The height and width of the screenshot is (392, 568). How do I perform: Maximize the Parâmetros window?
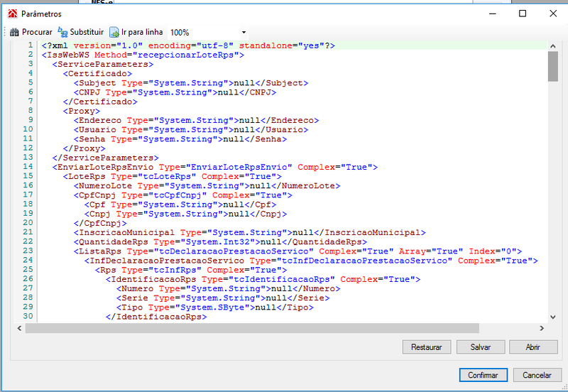523,13
